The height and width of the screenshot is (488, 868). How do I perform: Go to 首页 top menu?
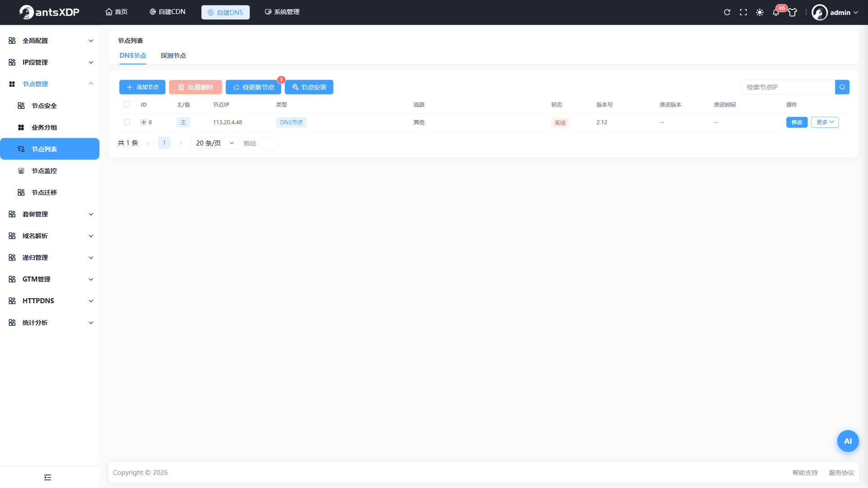(117, 12)
